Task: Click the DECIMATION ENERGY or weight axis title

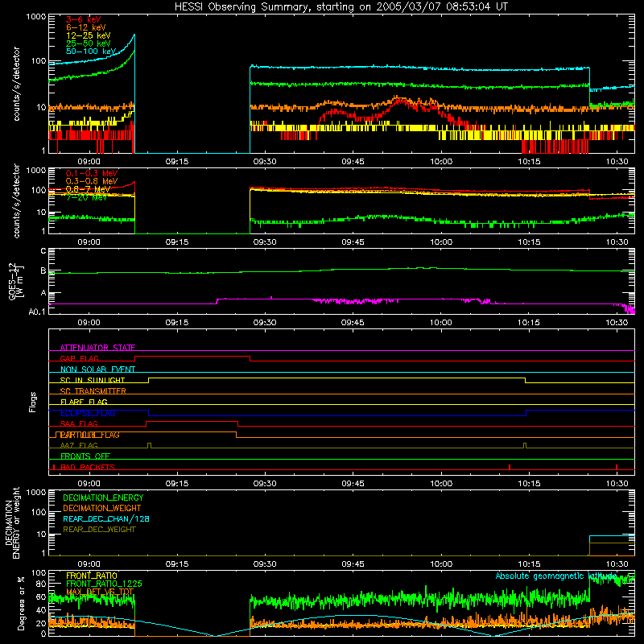Action: pos(12,522)
